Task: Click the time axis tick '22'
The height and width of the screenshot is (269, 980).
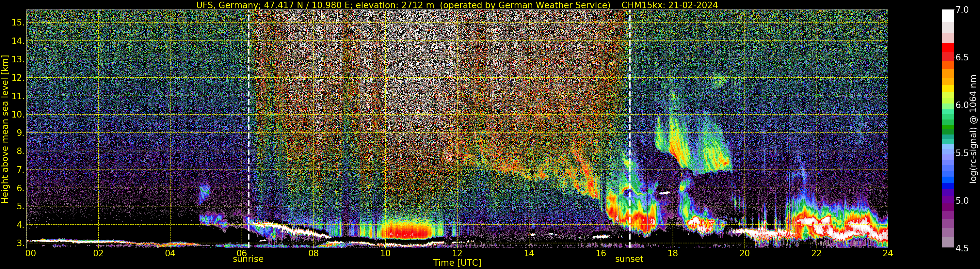Action: click(x=816, y=253)
